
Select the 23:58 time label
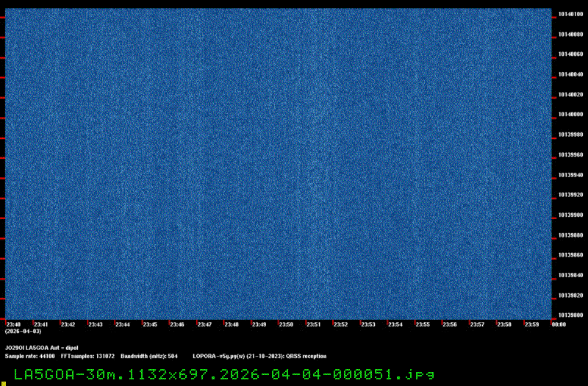504,324
